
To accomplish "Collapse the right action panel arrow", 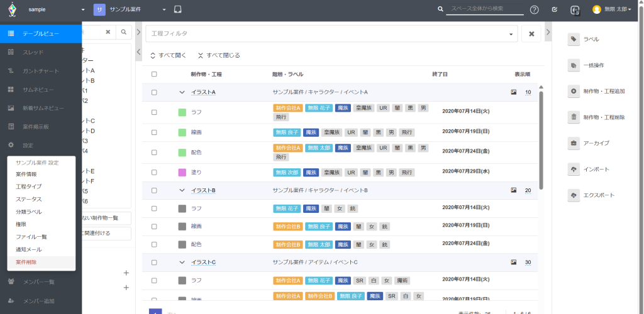I will pos(548,32).
